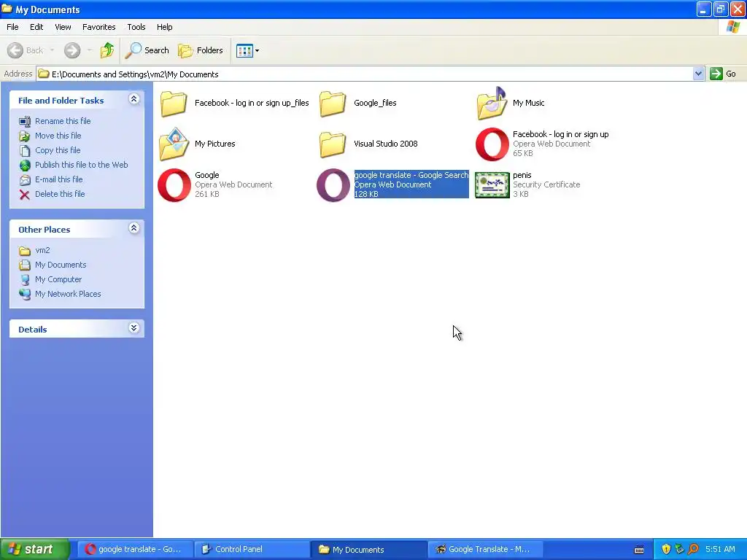The height and width of the screenshot is (560, 747).
Task: Open the Help menu
Action: pos(164,27)
